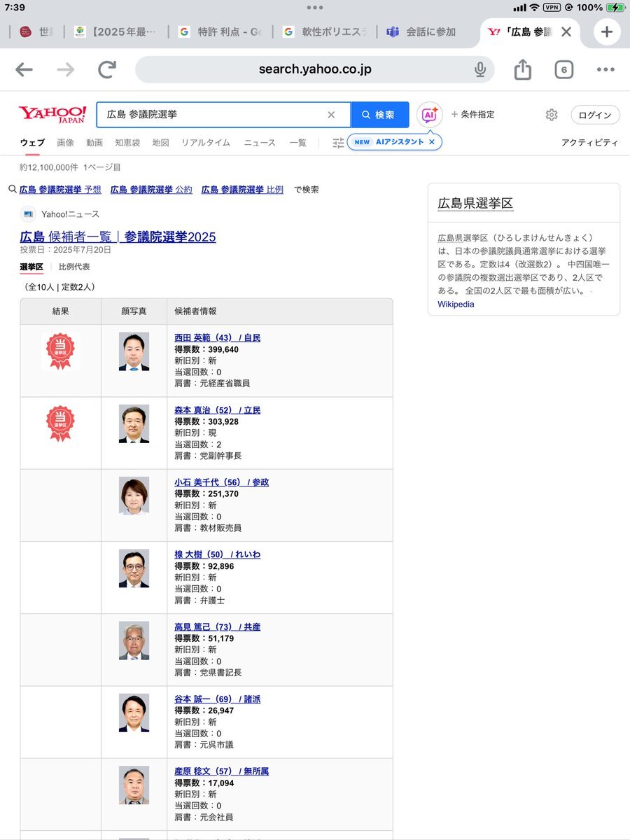Click the photo of 楾 大樹

[x=134, y=568]
